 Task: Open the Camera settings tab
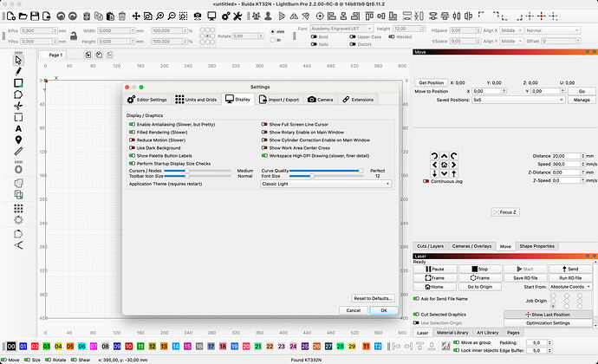321,100
